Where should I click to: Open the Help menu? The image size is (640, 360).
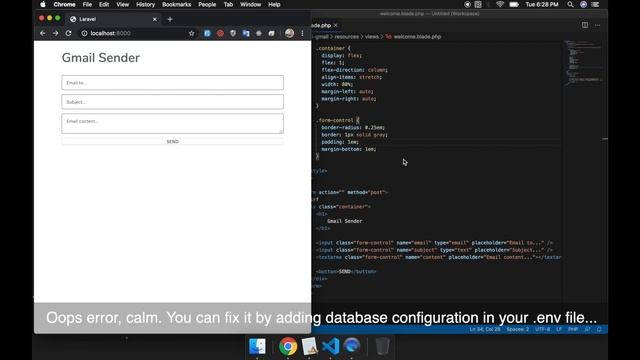click(x=274, y=4)
